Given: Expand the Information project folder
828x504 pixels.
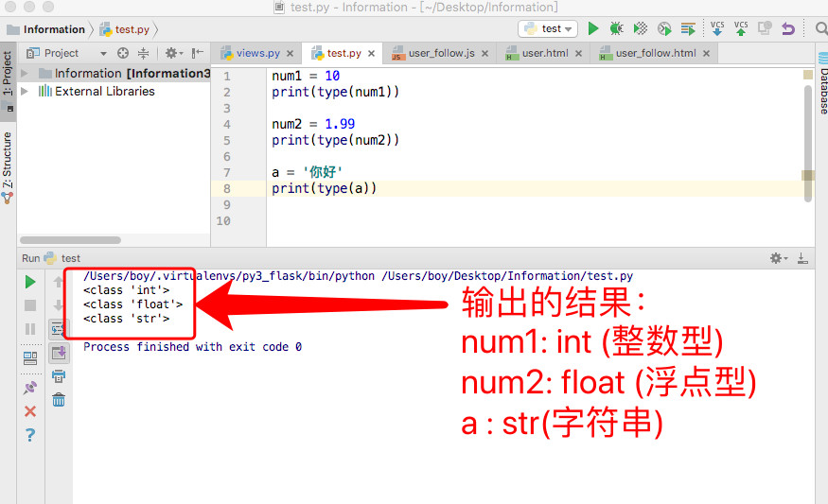Looking at the screenshot, I should tap(25, 74).
